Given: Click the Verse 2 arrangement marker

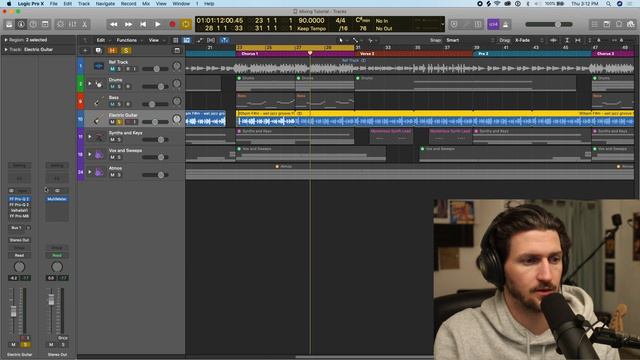Looking at the screenshot, I should [413, 54].
